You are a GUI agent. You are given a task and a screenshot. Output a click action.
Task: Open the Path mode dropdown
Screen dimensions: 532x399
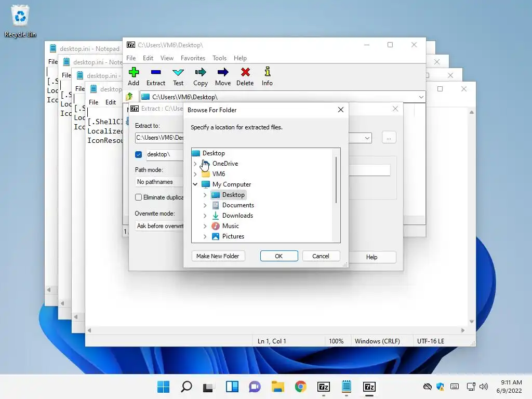tap(159, 182)
